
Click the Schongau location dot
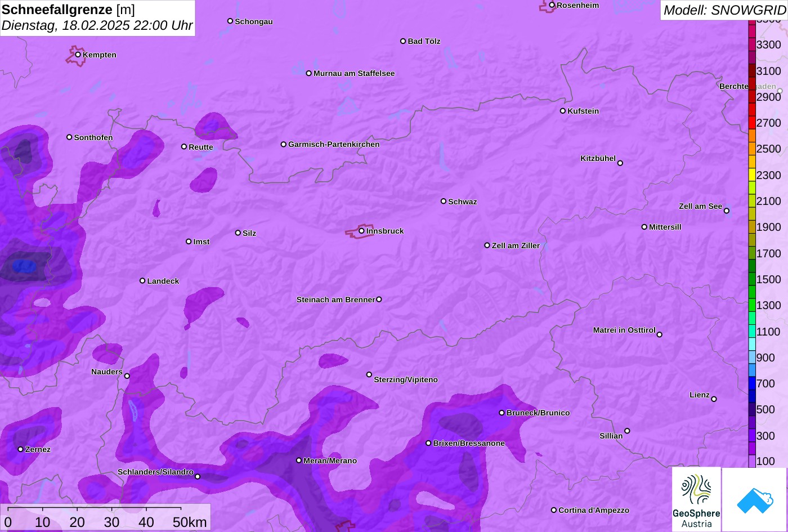click(230, 21)
